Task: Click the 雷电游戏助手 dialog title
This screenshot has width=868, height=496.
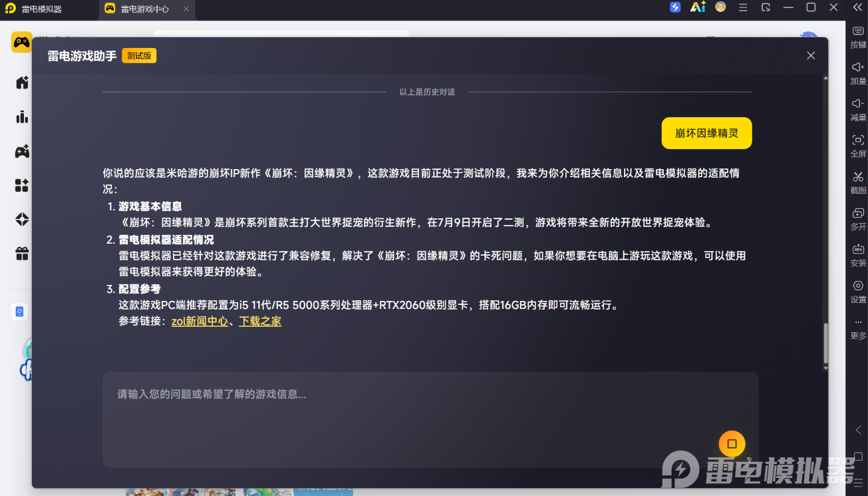Action: (x=82, y=57)
